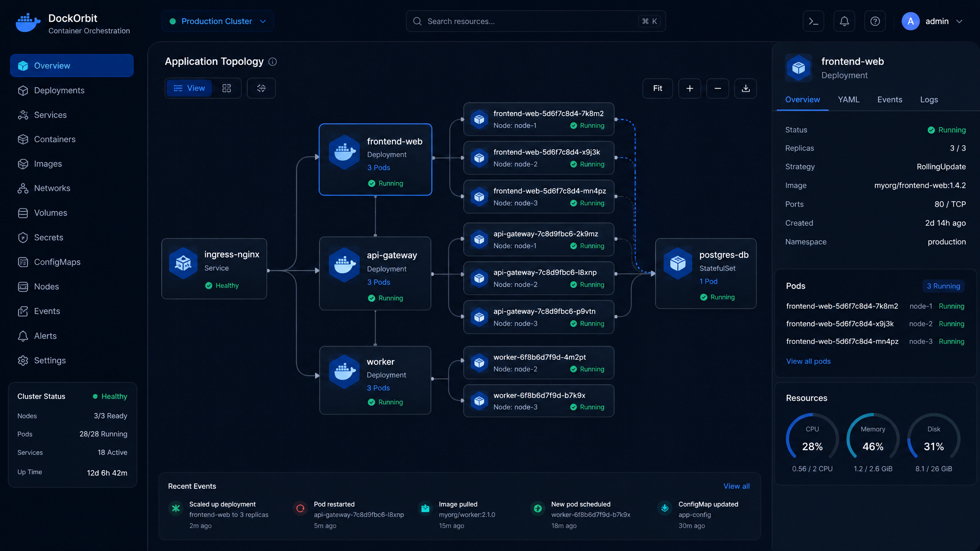Expand the admin user menu chevron
The width and height of the screenshot is (980, 551).
[x=959, y=22]
